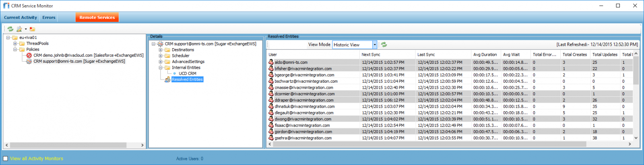
Task: Click user icon for bgeorge@rivacrmintegration.com
Action: click(271, 75)
